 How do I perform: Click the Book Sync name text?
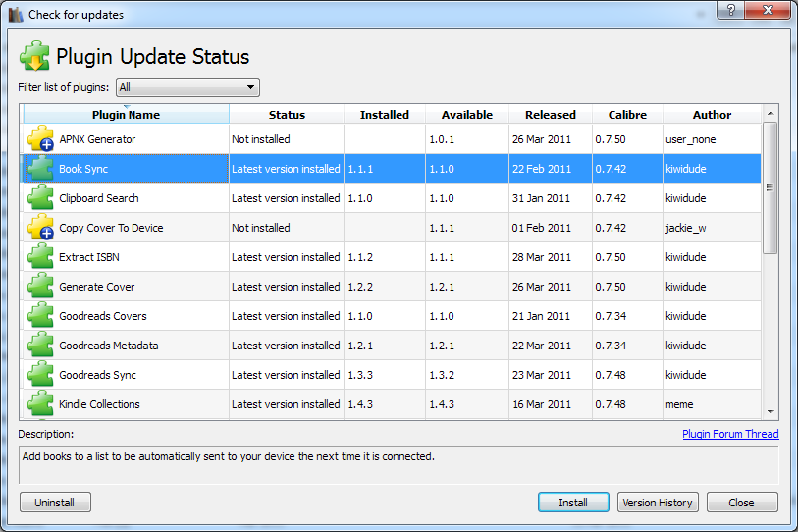[83, 169]
